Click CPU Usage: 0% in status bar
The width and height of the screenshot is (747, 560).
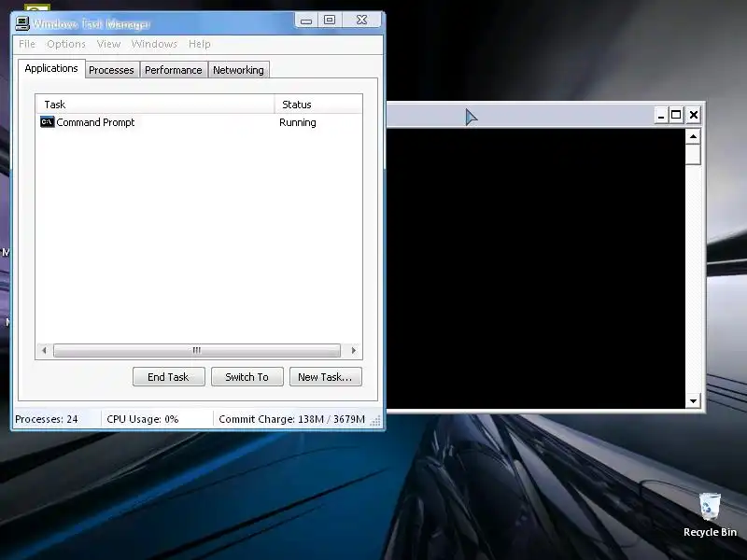(x=143, y=419)
